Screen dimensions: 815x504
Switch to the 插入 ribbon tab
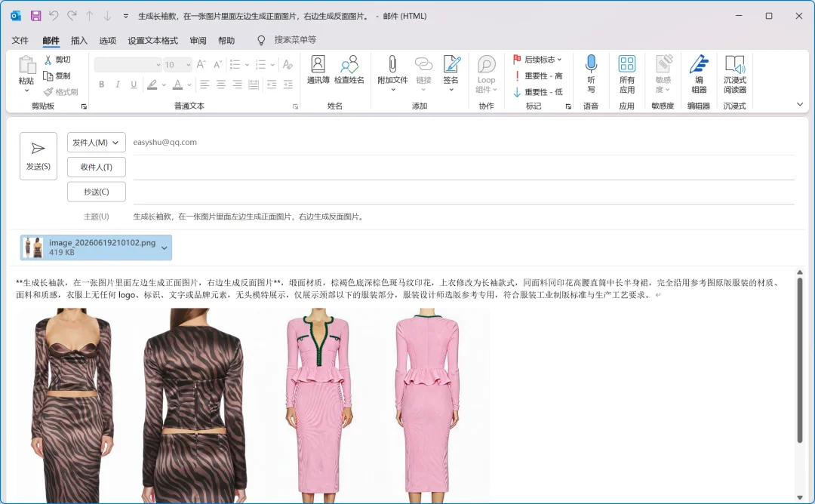point(79,41)
